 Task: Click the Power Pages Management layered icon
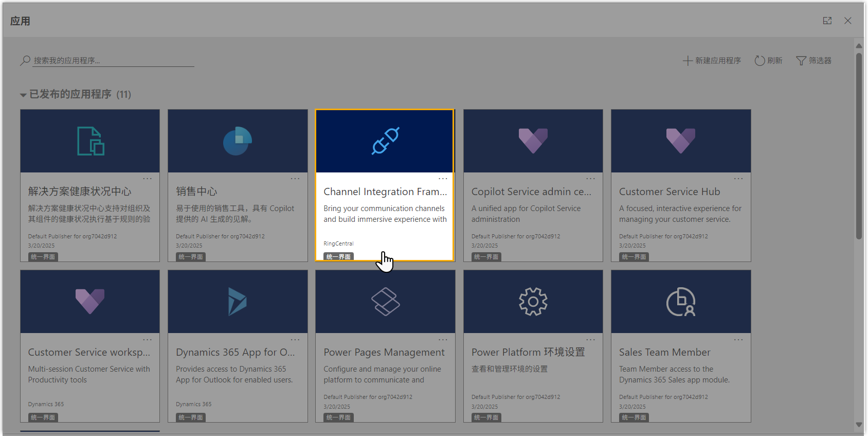(385, 302)
